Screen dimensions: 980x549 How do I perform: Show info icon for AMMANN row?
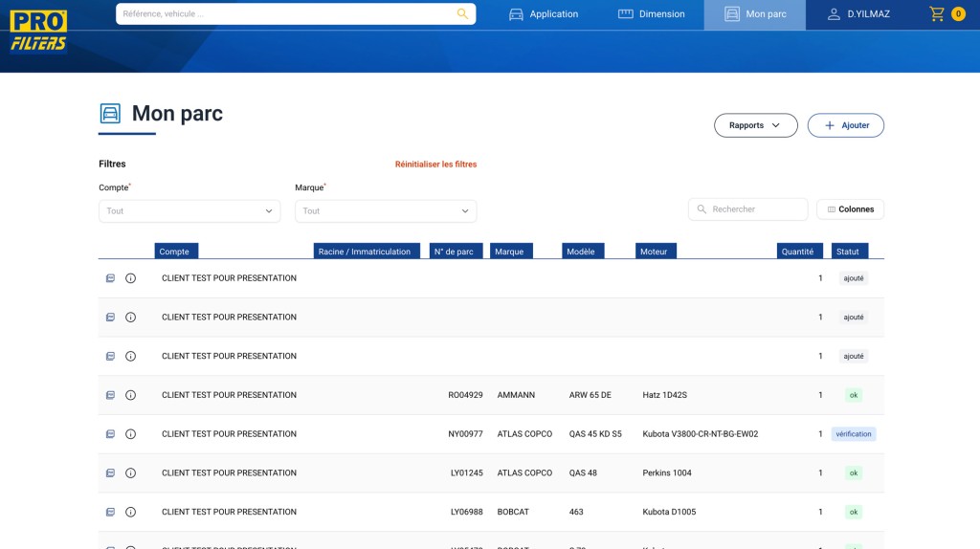[130, 395]
